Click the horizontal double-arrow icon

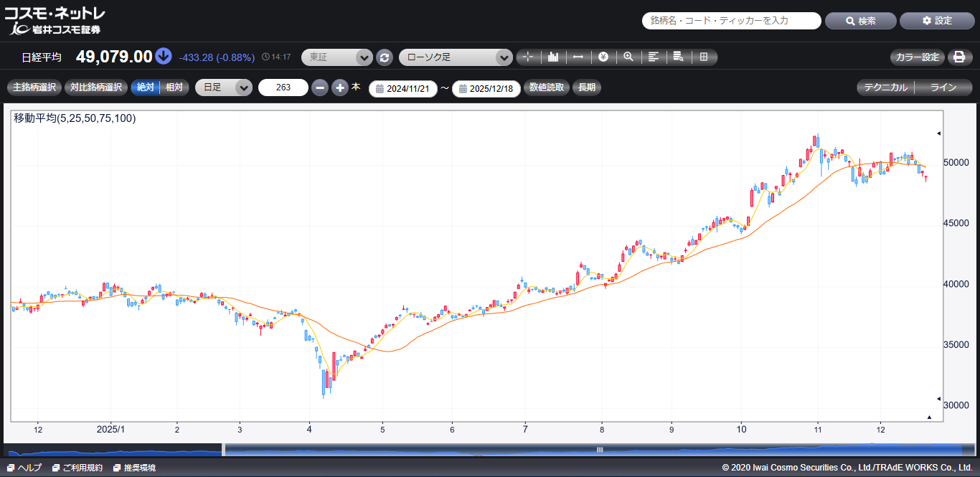pyautogui.click(x=578, y=57)
